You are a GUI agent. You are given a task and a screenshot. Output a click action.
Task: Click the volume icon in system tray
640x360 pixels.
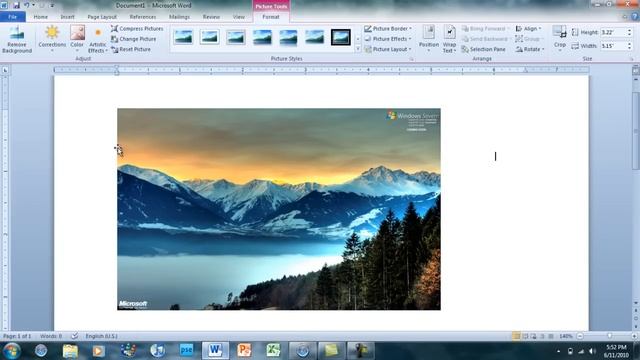pyautogui.click(x=592, y=351)
